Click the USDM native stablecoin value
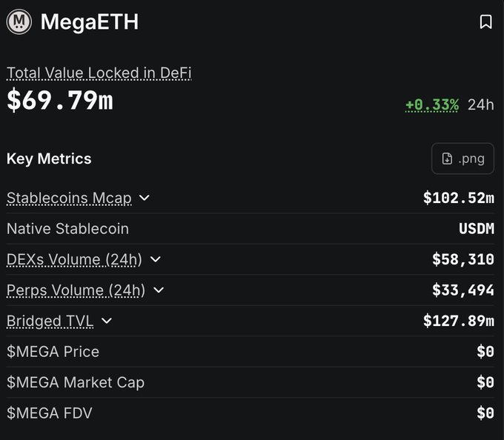Screen dimensions: 504x440 (x=476, y=229)
